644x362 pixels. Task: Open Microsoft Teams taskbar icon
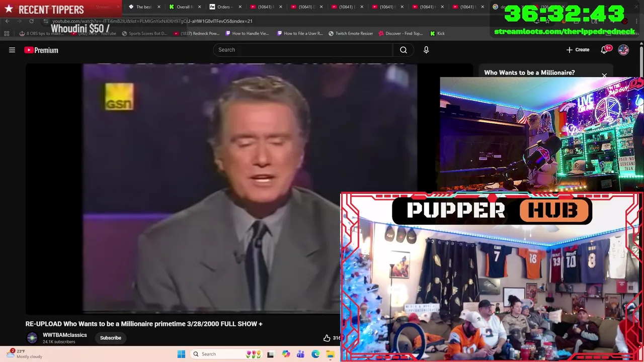(x=300, y=354)
